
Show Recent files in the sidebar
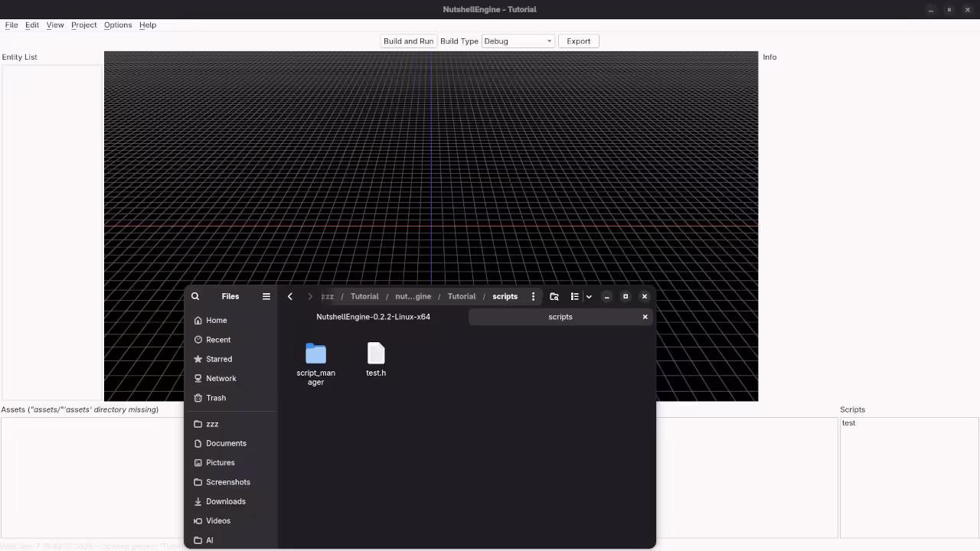pos(218,339)
